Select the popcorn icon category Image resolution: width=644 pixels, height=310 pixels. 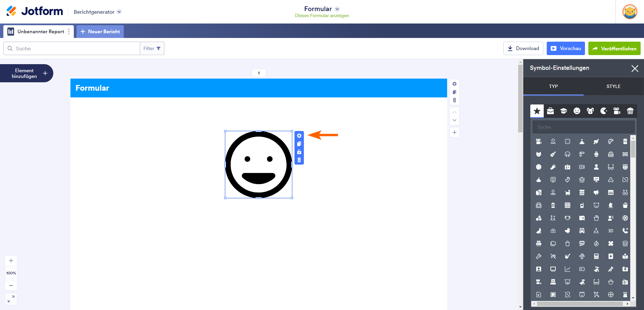click(x=630, y=111)
